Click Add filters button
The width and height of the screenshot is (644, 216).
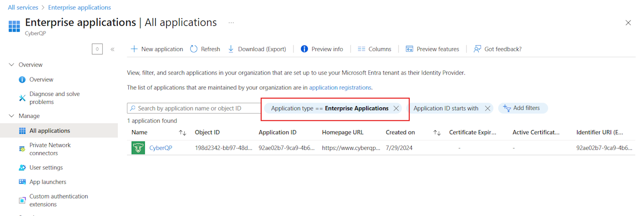click(522, 108)
